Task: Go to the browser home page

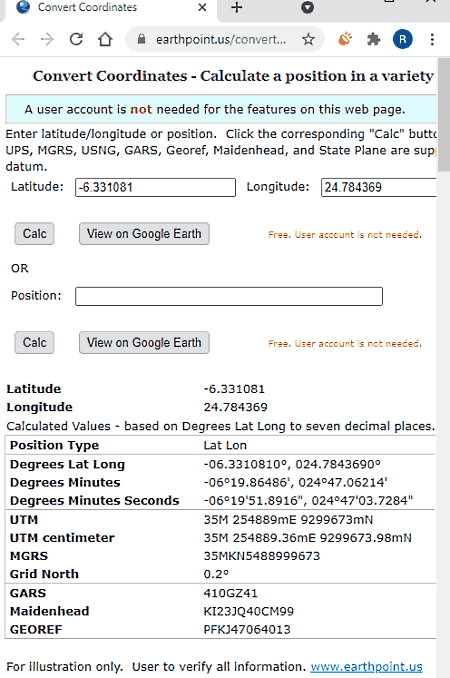Action: click(x=105, y=39)
